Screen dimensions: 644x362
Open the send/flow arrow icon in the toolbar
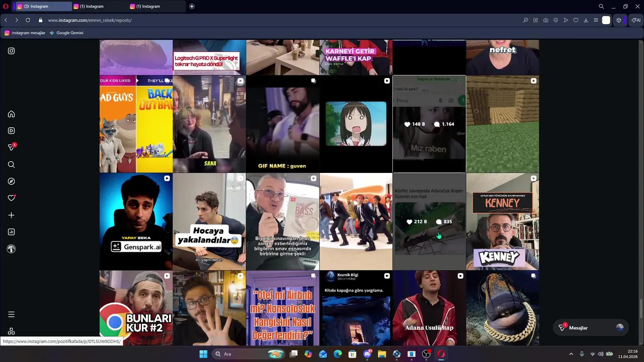[566, 20]
